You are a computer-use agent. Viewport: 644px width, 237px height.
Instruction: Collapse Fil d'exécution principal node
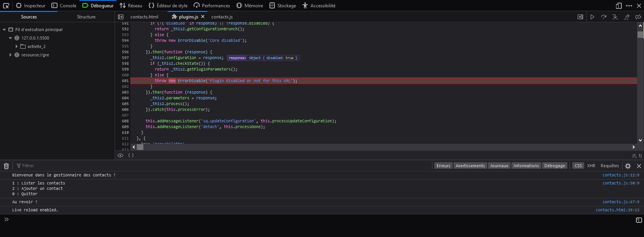click(4, 30)
